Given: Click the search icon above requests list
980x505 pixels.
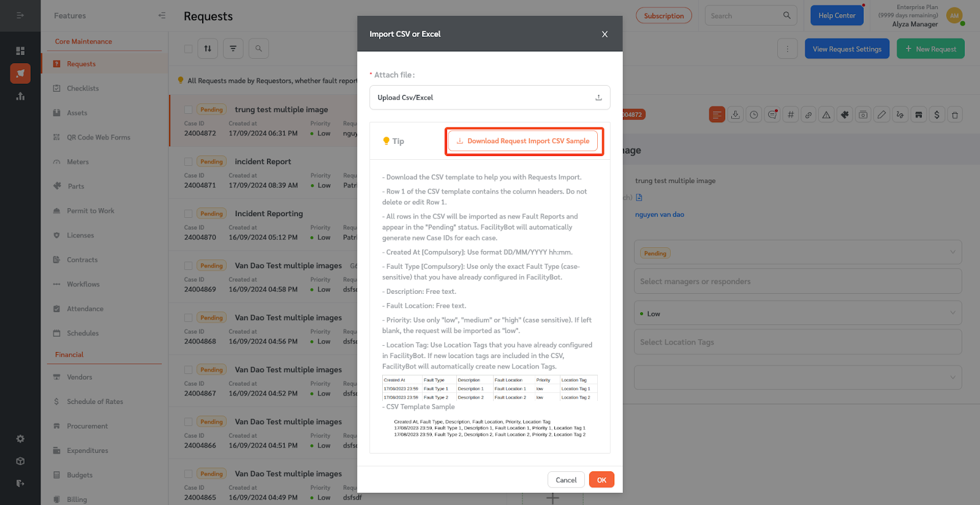Looking at the screenshot, I should [258, 48].
